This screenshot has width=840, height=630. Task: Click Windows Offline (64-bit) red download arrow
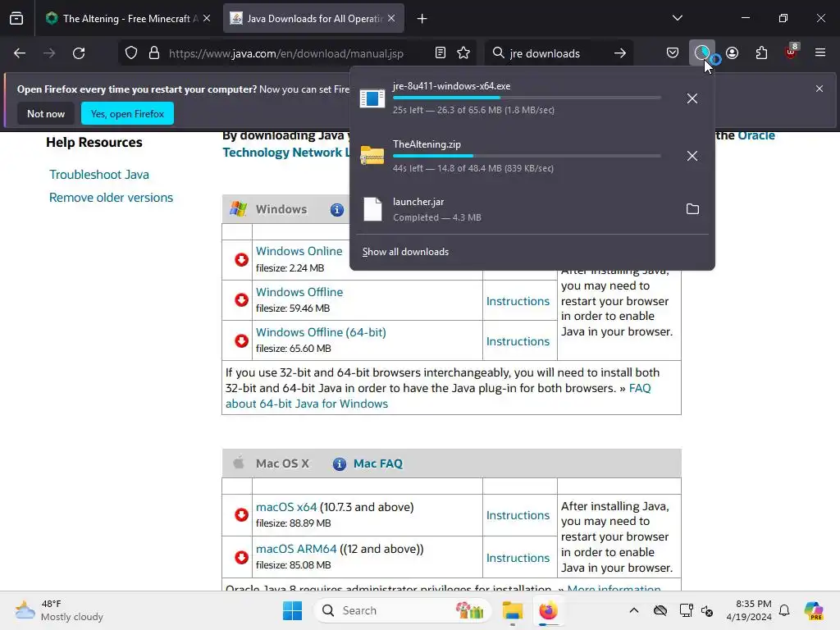pos(242,340)
